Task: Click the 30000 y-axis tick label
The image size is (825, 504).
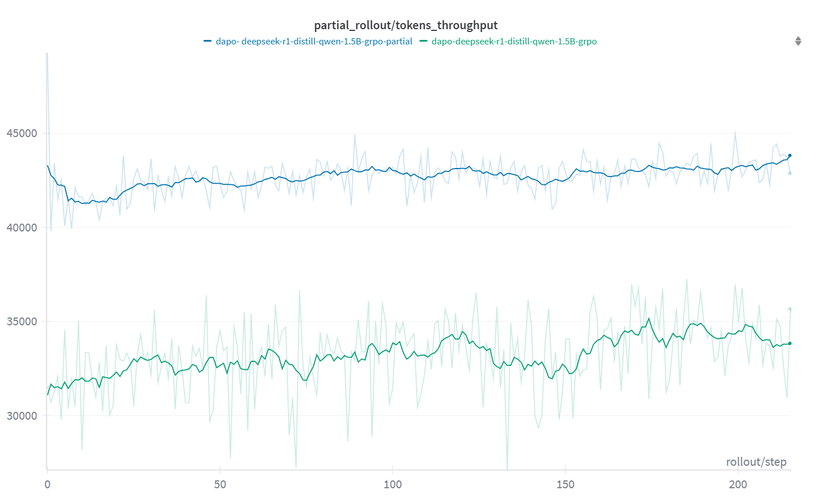Action: [22, 416]
